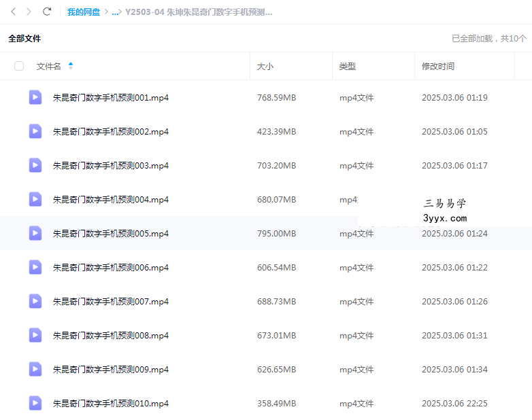Click modified time 2025.03.06 22:25
532x420 pixels.
[454, 404]
